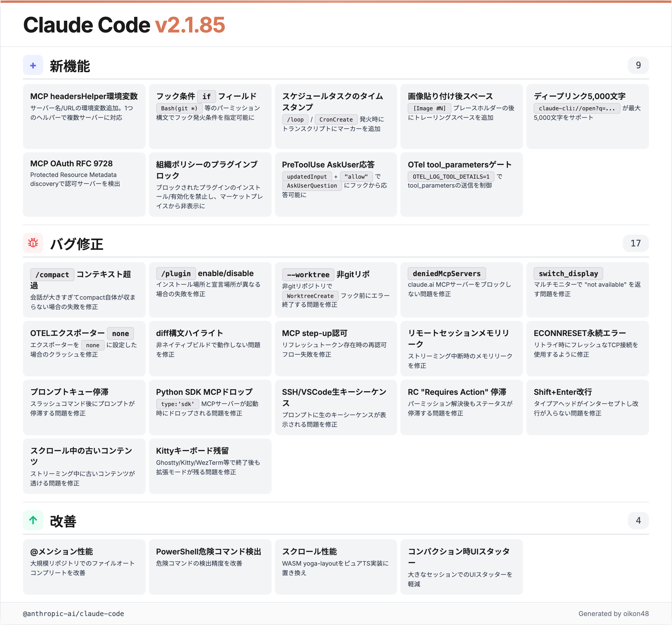This screenshot has height=625, width=672.
Task: Click the "/compact" code chip
Action: tap(52, 275)
